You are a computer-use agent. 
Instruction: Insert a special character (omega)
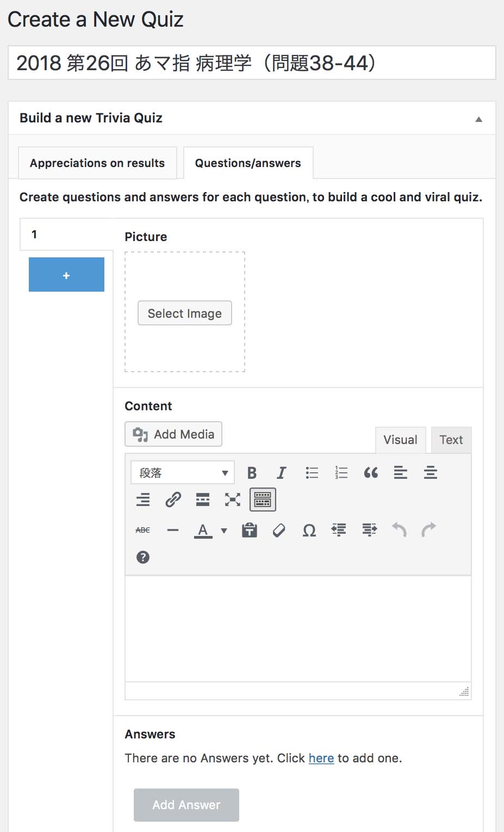coord(309,530)
